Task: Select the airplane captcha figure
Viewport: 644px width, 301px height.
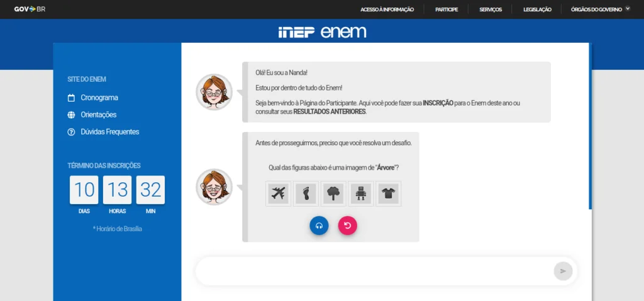Action: (279, 194)
